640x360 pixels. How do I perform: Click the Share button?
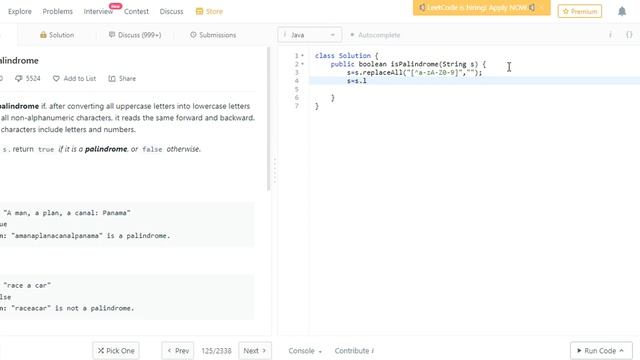(122, 78)
